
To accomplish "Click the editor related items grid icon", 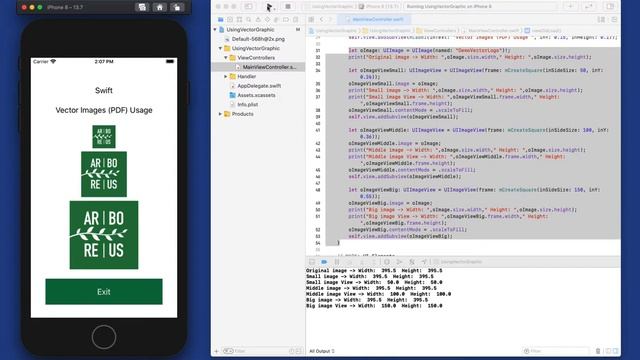I will [x=311, y=20].
